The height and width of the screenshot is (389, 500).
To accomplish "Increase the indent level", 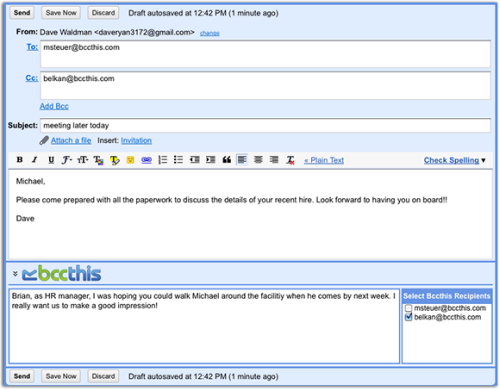I will [x=211, y=160].
